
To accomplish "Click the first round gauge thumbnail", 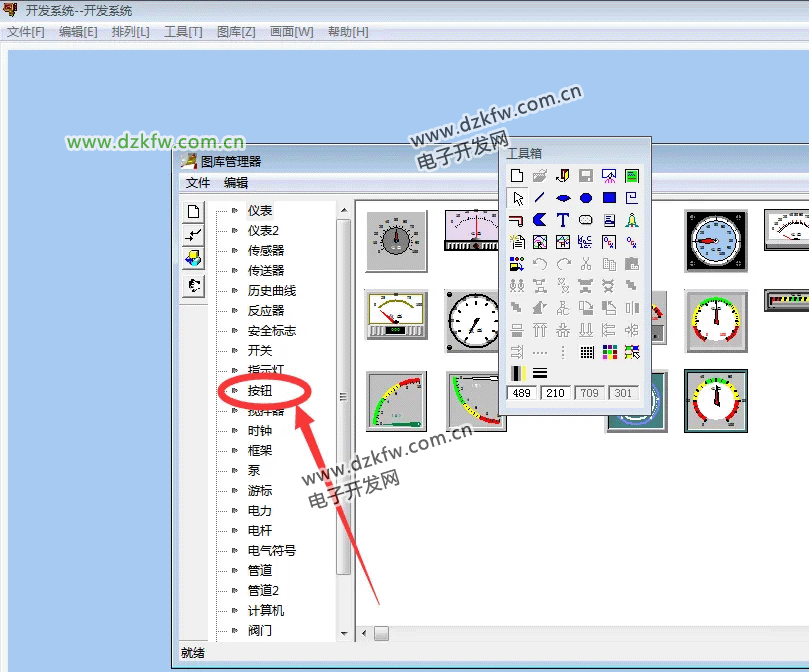I will pos(397,241).
